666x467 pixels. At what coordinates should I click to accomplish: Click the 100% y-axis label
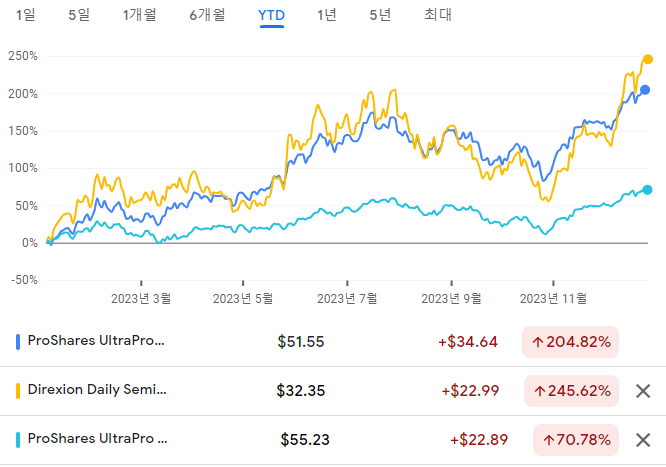(23, 168)
